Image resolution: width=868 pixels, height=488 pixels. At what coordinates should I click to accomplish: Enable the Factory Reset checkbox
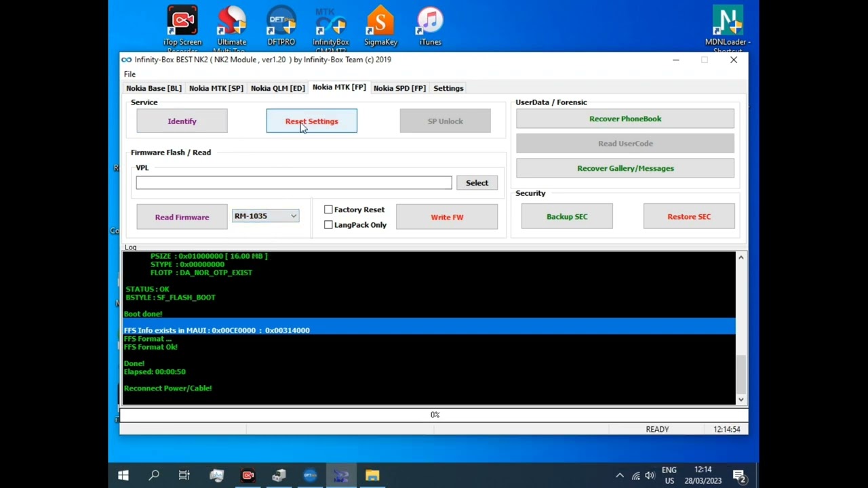click(x=328, y=209)
